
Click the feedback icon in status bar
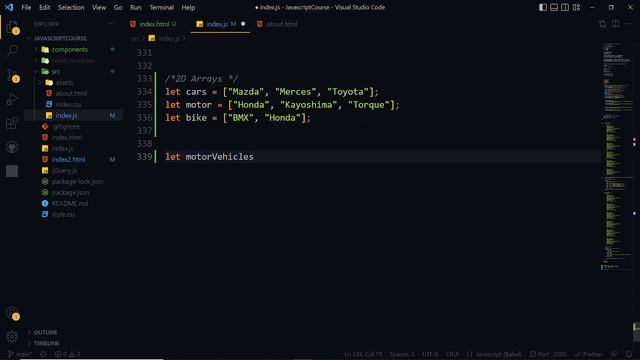[614, 354]
